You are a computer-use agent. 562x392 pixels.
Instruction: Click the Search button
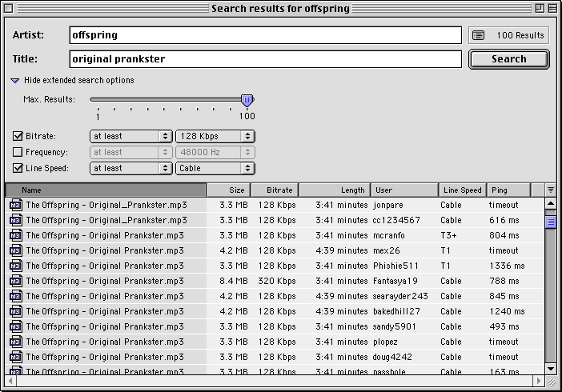(x=508, y=59)
